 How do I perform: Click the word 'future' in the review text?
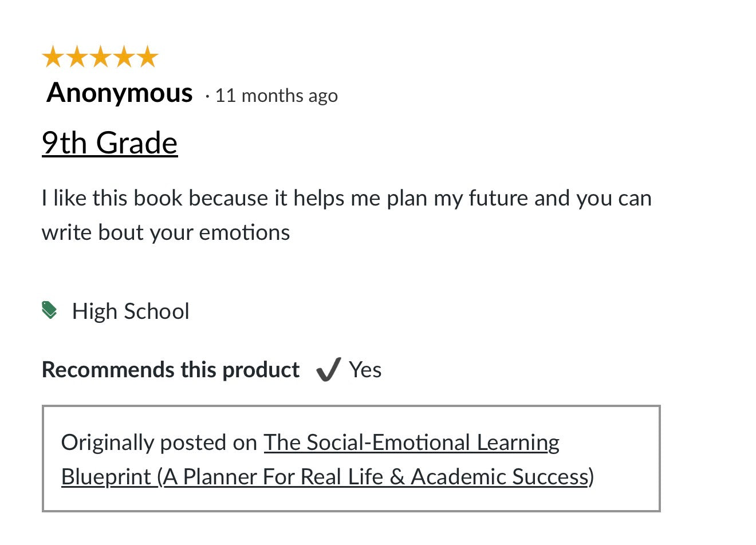click(x=498, y=199)
